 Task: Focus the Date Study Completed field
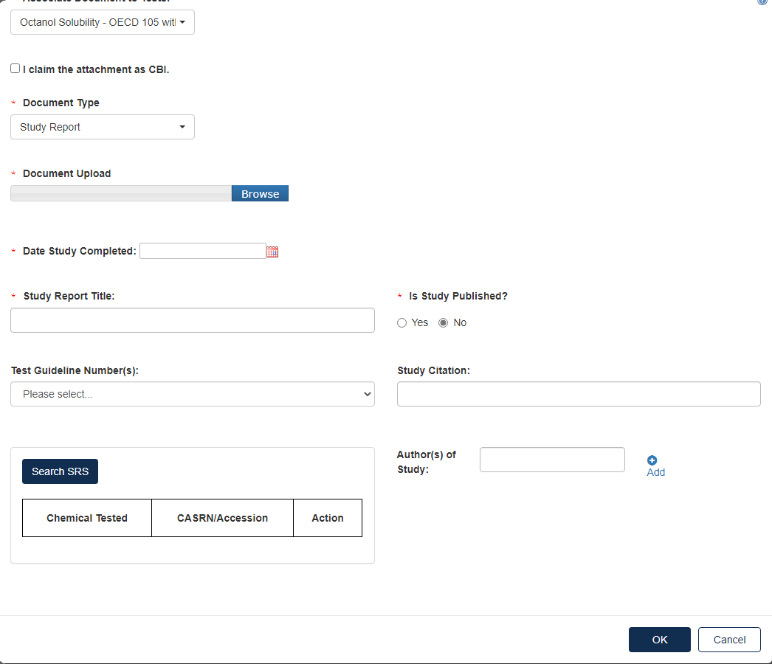[202, 251]
